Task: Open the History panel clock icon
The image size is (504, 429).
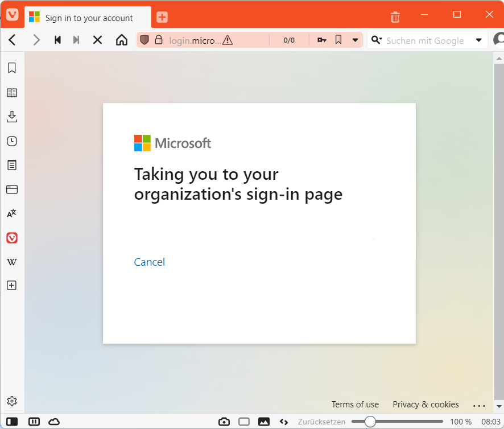Action: (12, 141)
